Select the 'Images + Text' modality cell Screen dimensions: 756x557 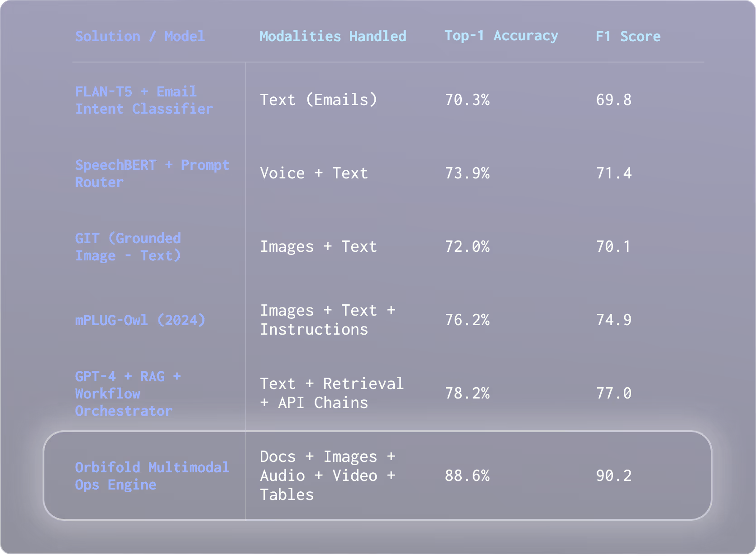tap(318, 246)
